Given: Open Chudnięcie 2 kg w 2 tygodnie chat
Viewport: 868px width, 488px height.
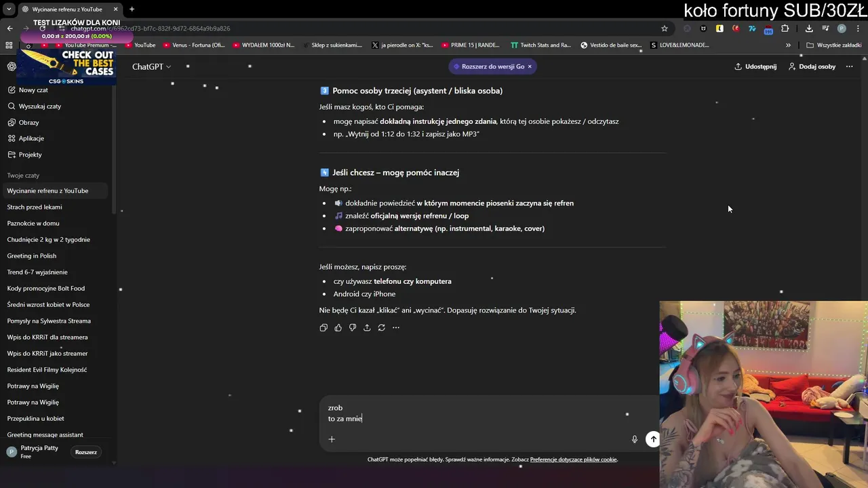Looking at the screenshot, I should (x=48, y=239).
